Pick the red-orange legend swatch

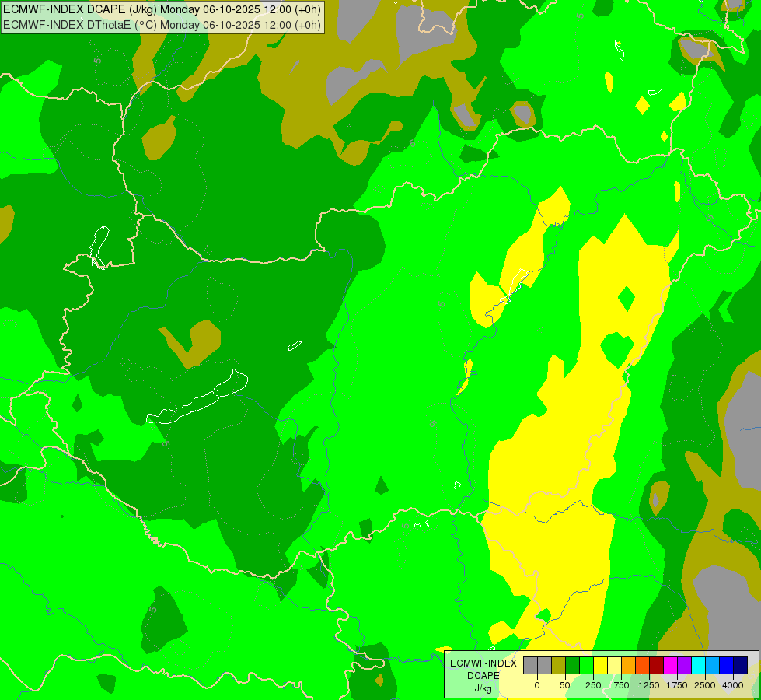[x=643, y=665]
